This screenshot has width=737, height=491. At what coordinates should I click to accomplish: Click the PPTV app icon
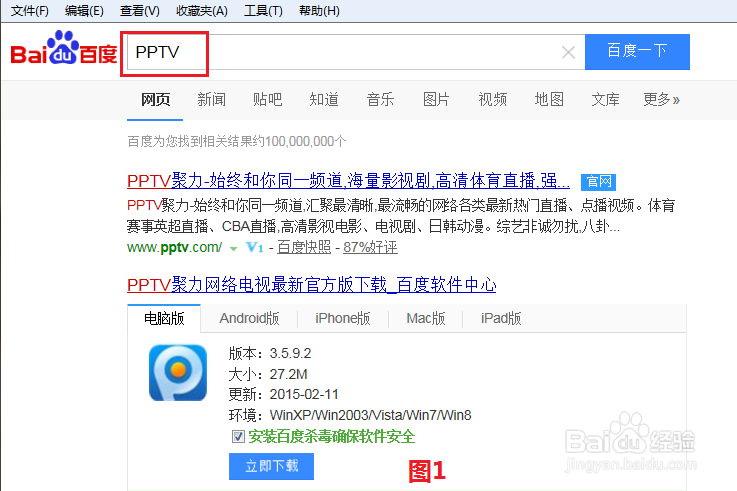[x=178, y=373]
